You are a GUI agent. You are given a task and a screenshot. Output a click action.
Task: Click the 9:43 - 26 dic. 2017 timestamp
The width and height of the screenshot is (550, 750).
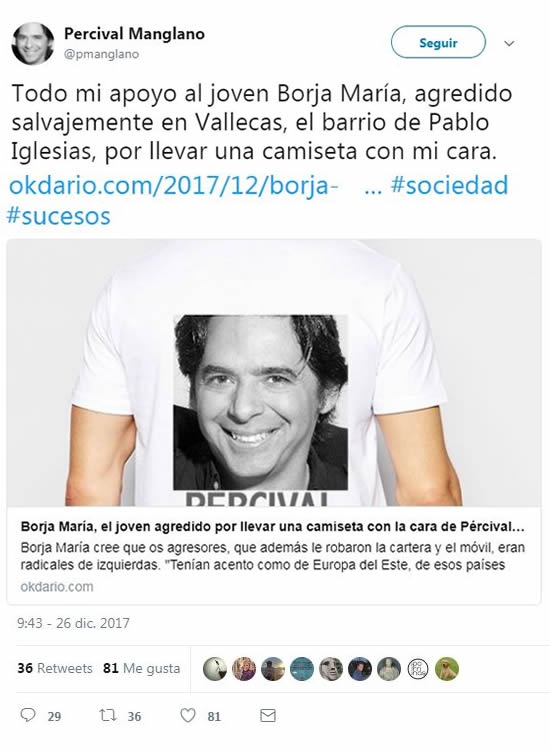pyautogui.click(x=73, y=623)
